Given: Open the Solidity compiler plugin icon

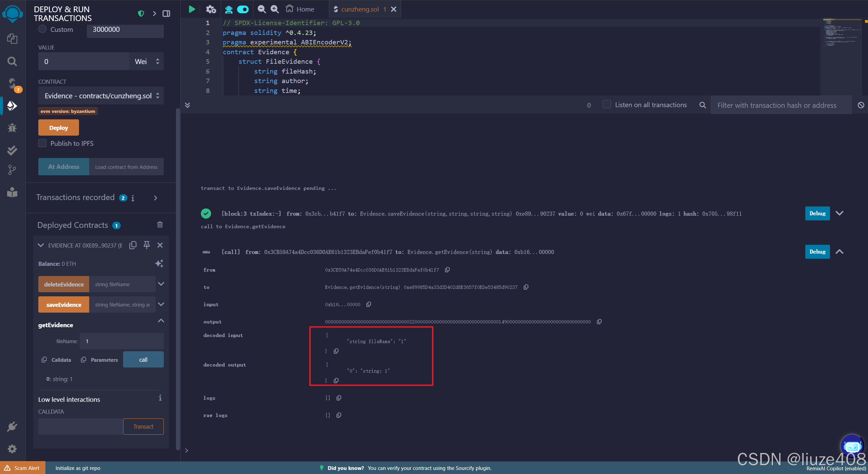Looking at the screenshot, I should click(12, 83).
